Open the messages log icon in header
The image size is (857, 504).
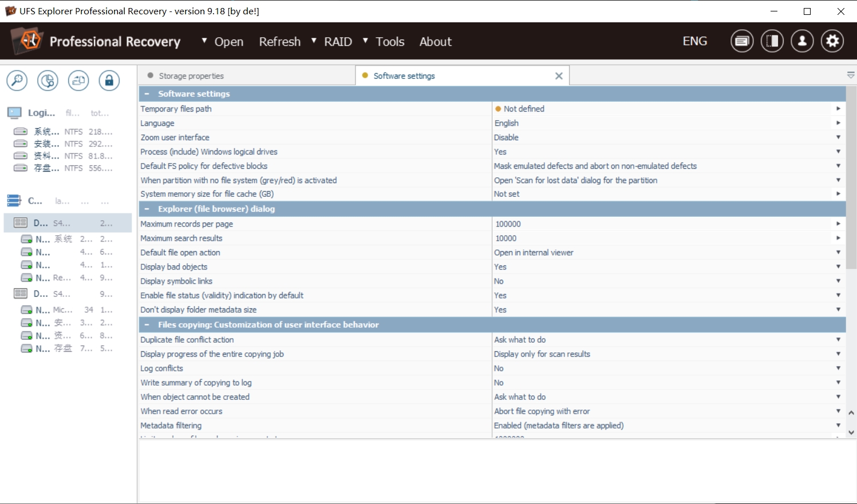[742, 41]
